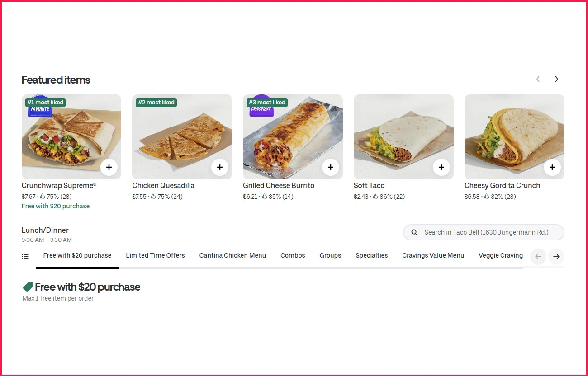588x376 pixels.
Task: Click the search magnifier icon
Action: tap(414, 232)
